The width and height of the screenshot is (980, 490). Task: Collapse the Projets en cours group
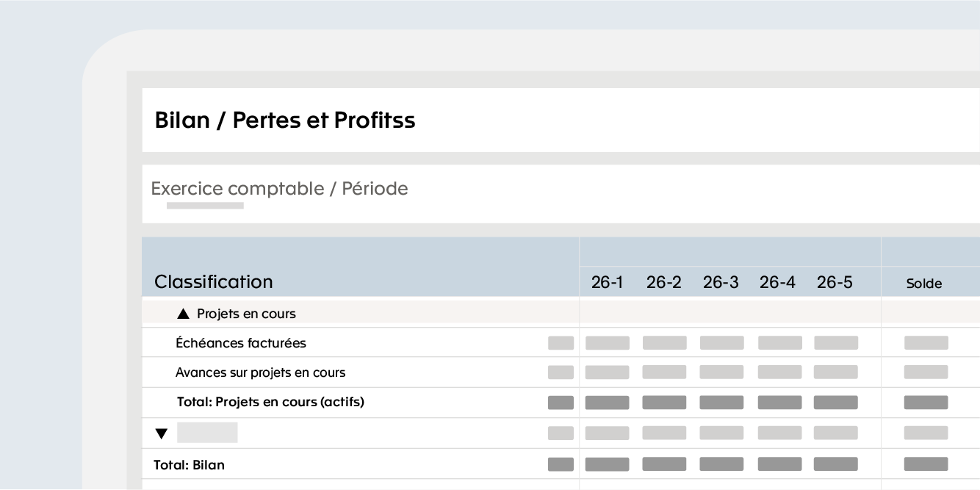tap(184, 314)
